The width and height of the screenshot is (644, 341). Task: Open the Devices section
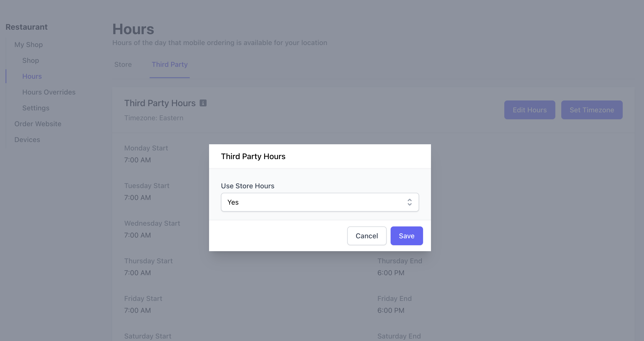(x=27, y=140)
